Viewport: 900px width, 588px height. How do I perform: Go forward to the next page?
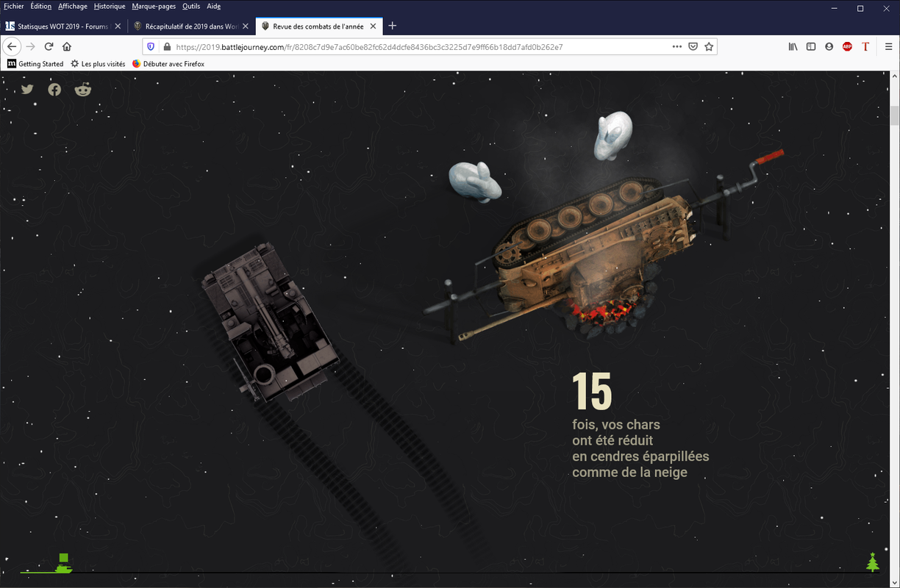point(30,46)
